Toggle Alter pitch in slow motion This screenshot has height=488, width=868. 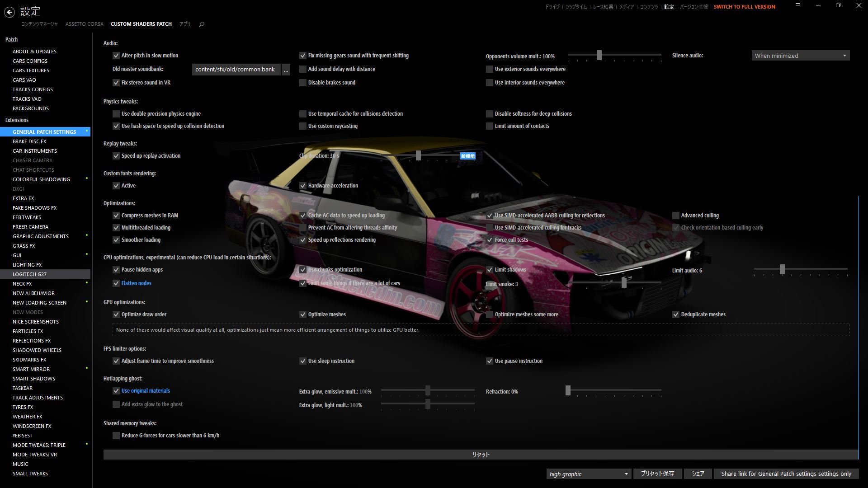(x=116, y=56)
